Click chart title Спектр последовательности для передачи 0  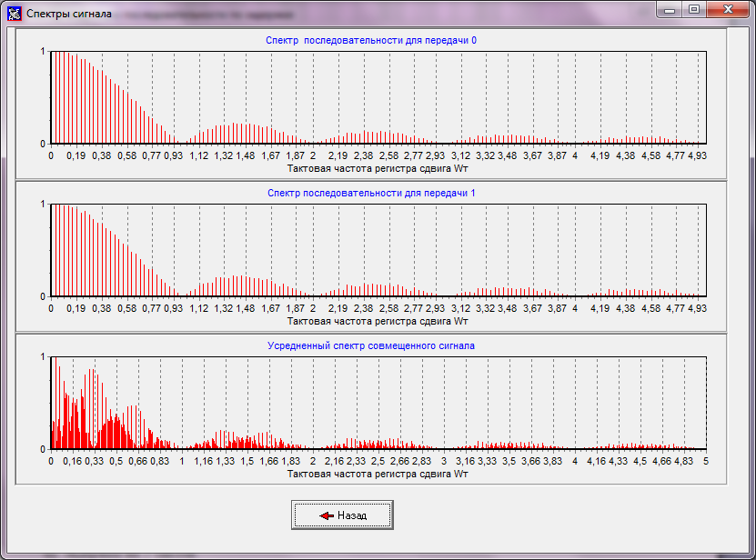coord(371,41)
